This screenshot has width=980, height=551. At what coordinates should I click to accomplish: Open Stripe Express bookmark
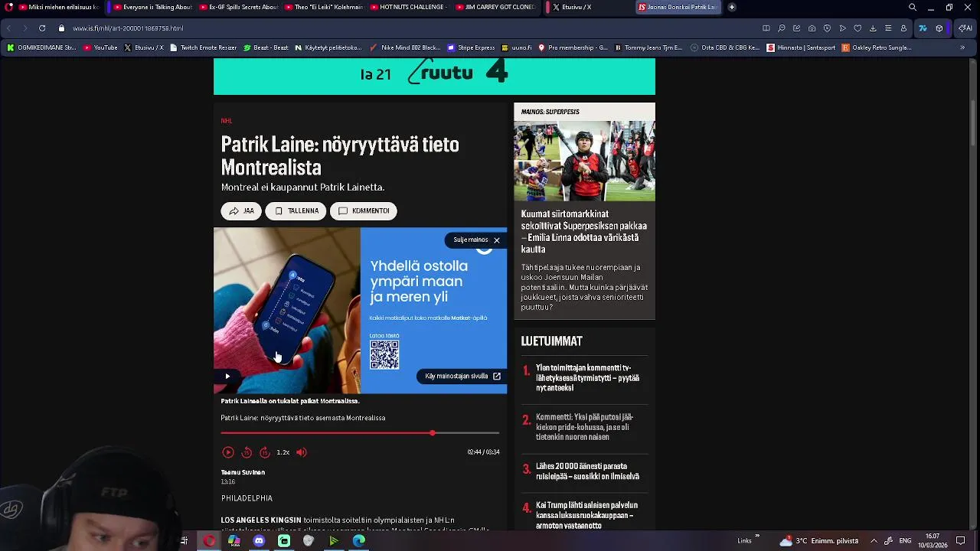[x=471, y=47]
